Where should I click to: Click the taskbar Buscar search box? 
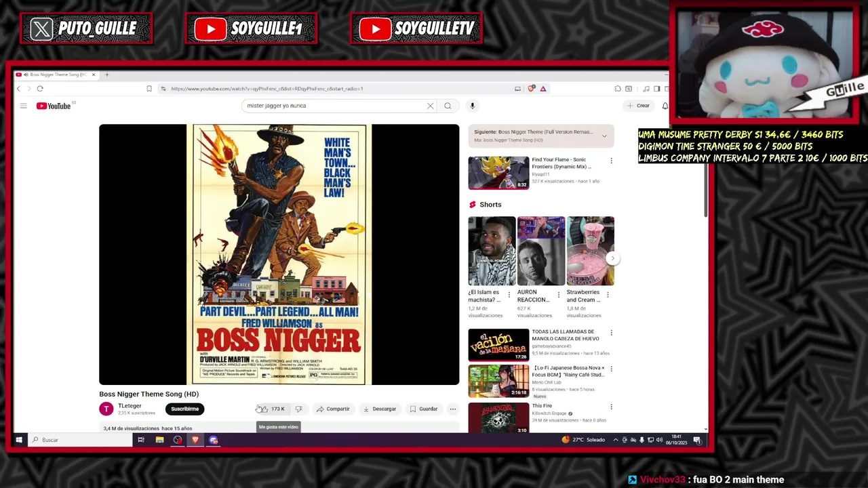tap(80, 440)
